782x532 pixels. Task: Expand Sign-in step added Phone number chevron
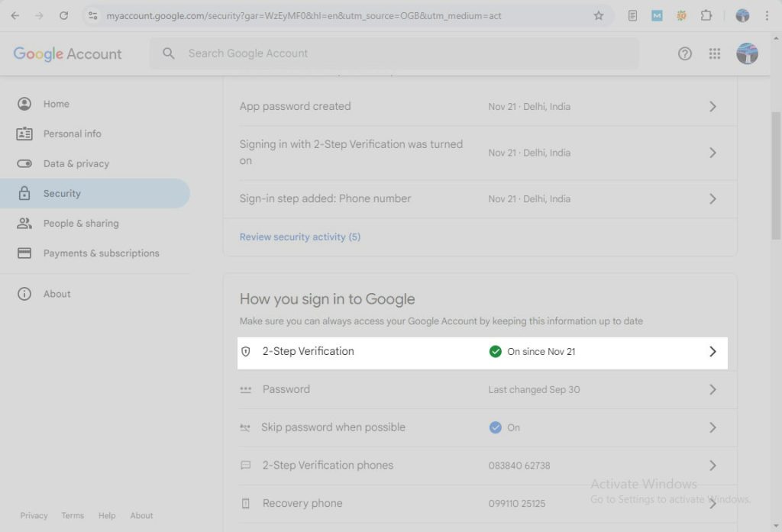click(x=713, y=198)
